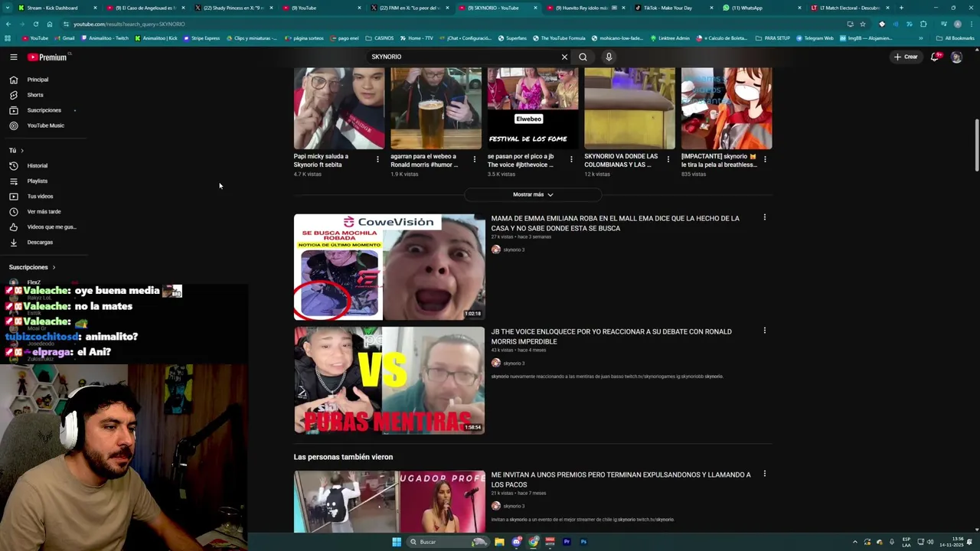980x551 pixels.
Task: Open Animalitoo - Twitch bookmark
Action: (x=104, y=38)
